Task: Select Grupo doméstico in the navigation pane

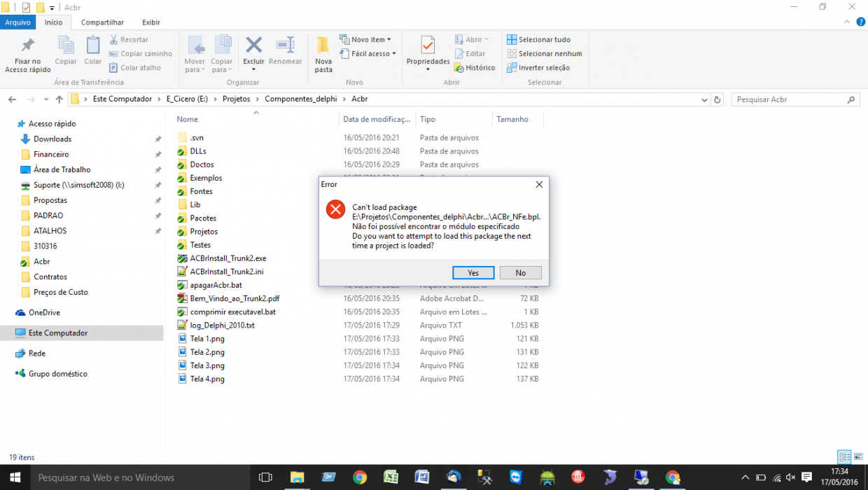Action: point(58,374)
